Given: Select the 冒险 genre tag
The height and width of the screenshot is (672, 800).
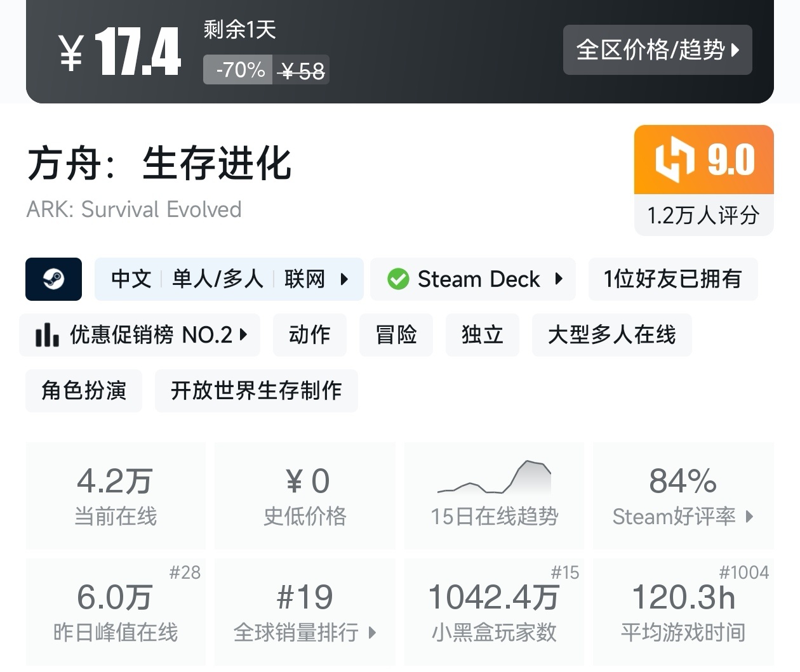Looking at the screenshot, I should 396,334.
